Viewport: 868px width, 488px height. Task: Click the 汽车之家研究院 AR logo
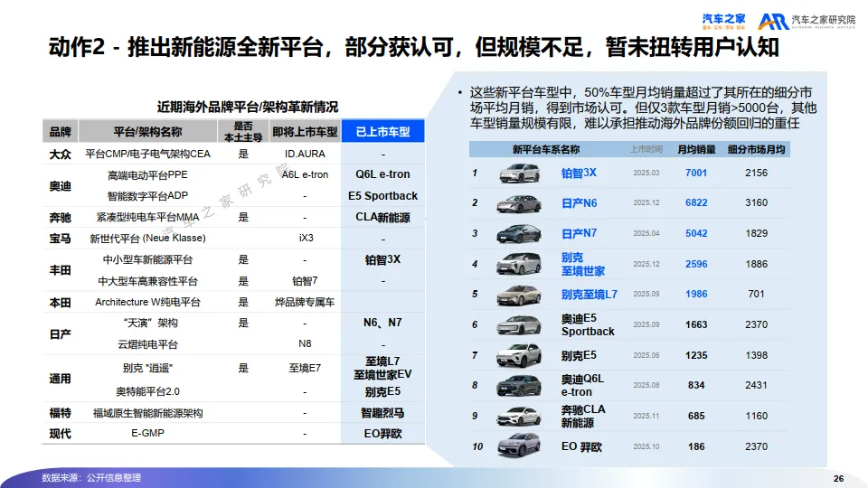coord(807,21)
